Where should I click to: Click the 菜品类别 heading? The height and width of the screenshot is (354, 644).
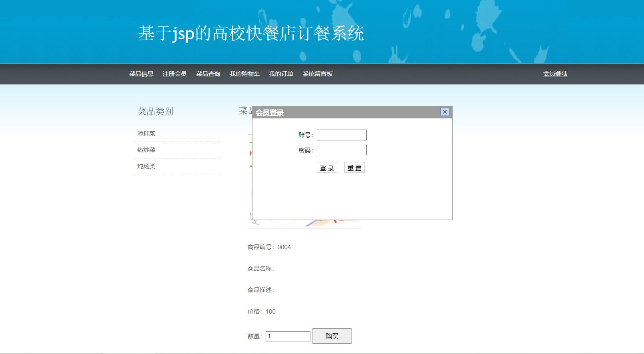[x=155, y=112]
